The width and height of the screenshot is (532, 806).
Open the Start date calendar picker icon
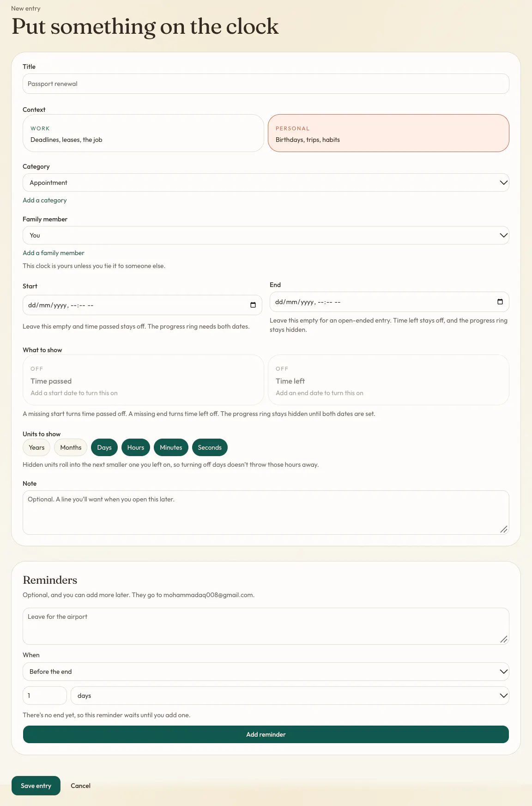coord(253,305)
